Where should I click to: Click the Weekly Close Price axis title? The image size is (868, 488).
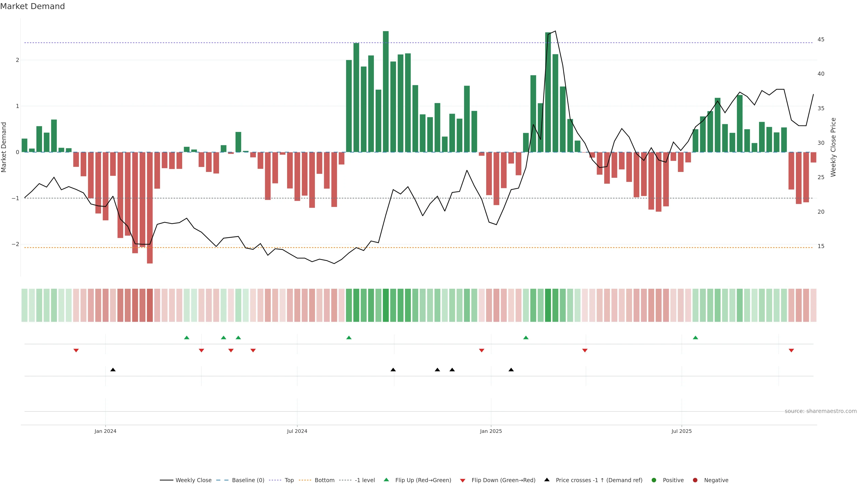pos(833,147)
